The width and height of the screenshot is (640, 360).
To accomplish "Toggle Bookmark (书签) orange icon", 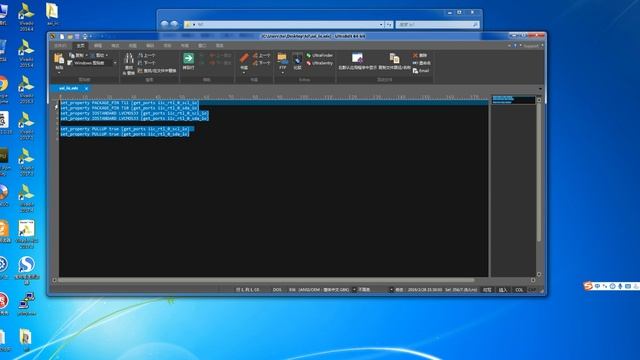I will (244, 58).
